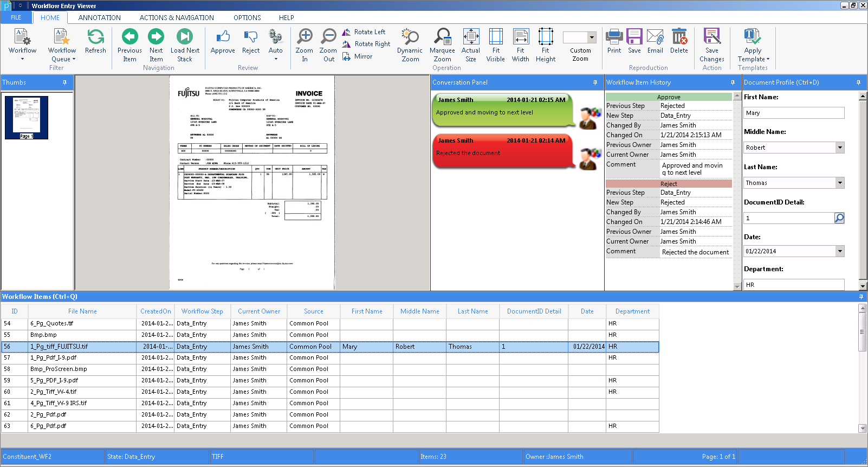Select Fit Width
This screenshot has width=868, height=467.
pyautogui.click(x=521, y=44)
